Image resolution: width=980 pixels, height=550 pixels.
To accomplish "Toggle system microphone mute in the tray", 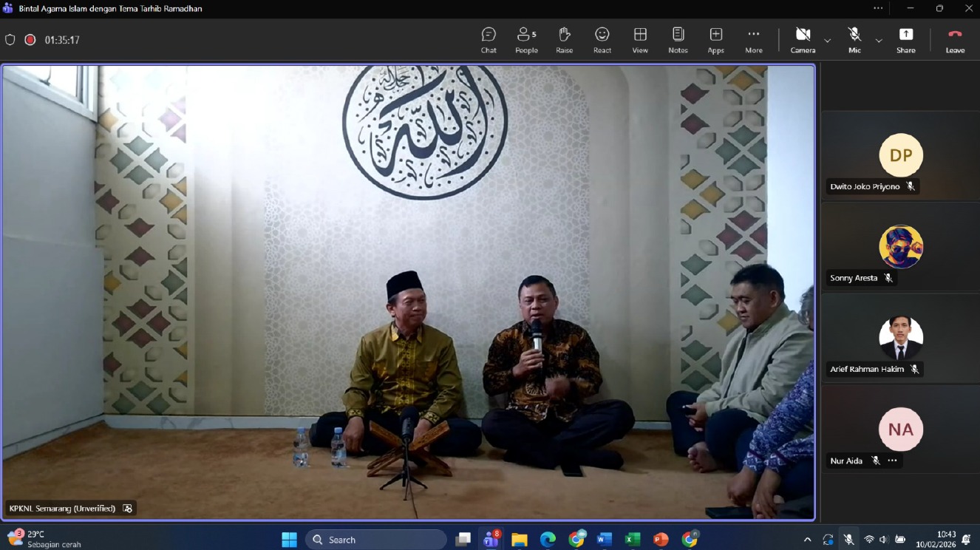I will tap(848, 540).
